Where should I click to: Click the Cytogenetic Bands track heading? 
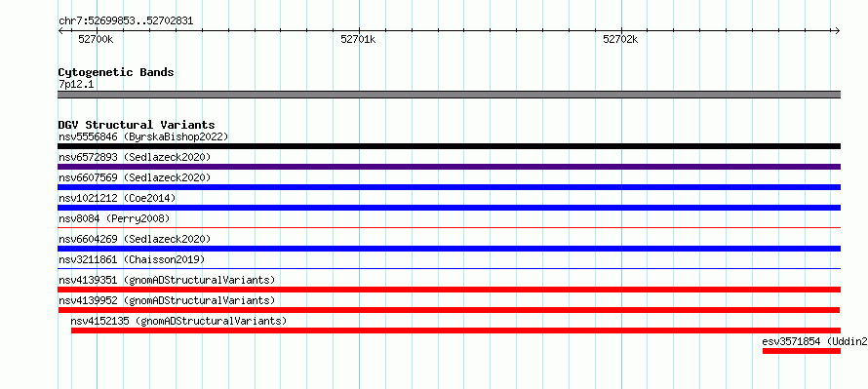pyautogui.click(x=116, y=72)
